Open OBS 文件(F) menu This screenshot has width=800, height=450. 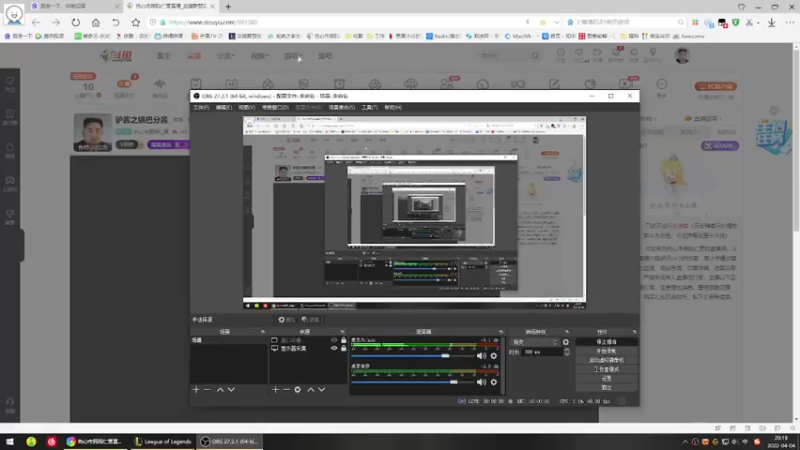coord(201,108)
